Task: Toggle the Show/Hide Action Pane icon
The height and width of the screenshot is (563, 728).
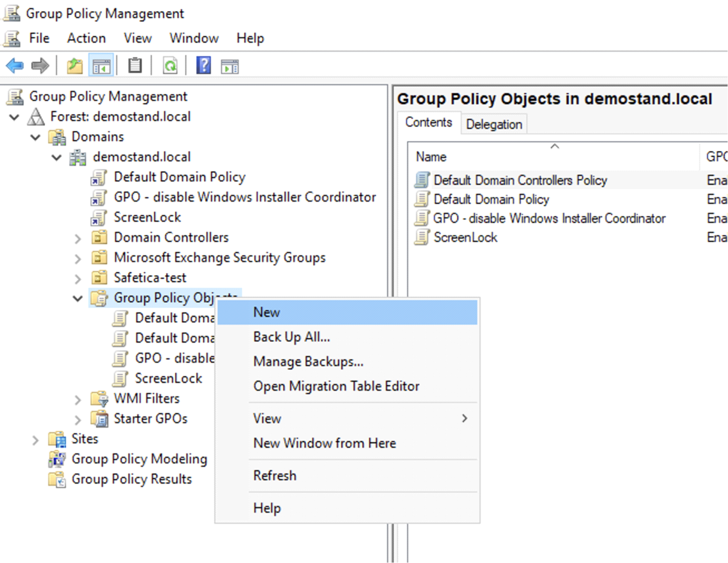Action: 230,66
